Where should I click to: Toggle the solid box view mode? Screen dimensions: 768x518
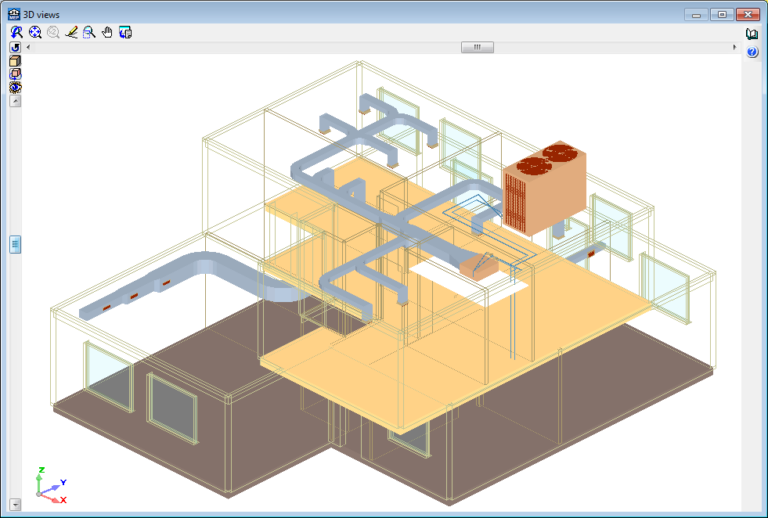[x=15, y=61]
